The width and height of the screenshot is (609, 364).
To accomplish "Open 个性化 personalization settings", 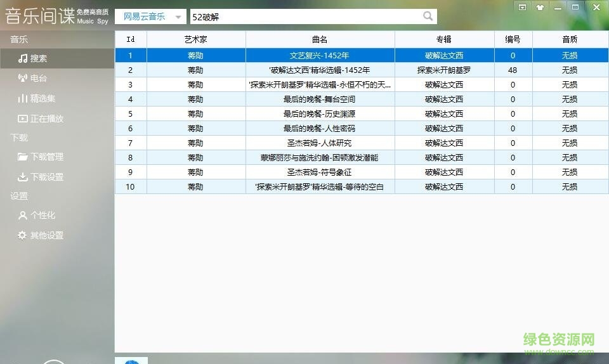I will pyautogui.click(x=57, y=215).
